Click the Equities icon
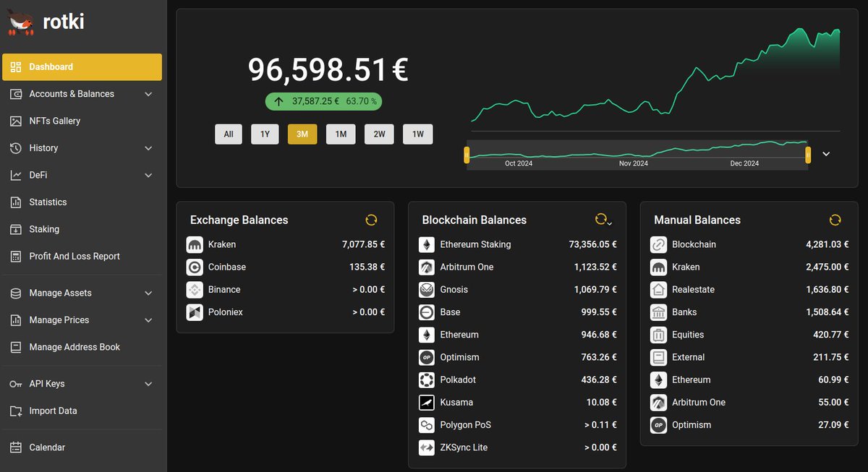The image size is (868, 472). pyautogui.click(x=658, y=335)
